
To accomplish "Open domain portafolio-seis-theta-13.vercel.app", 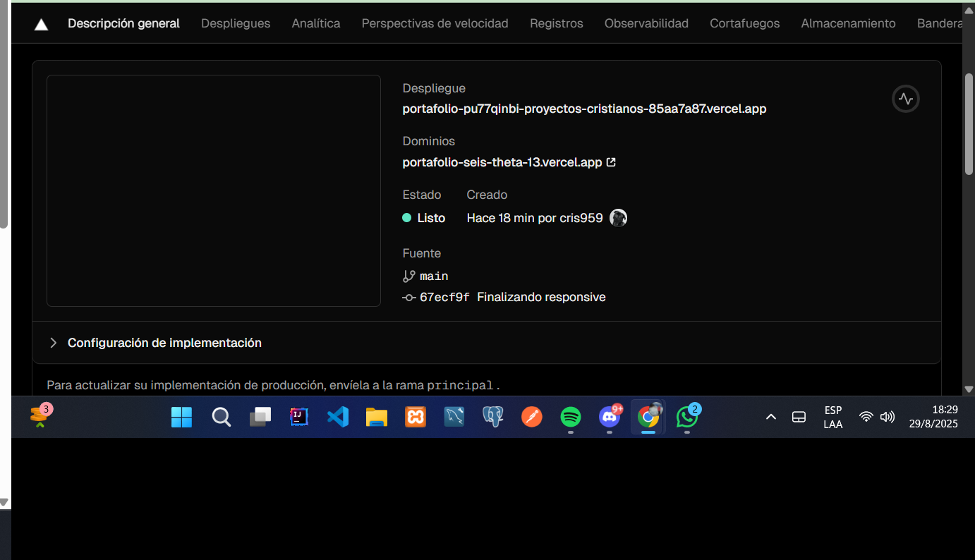I will 502,162.
